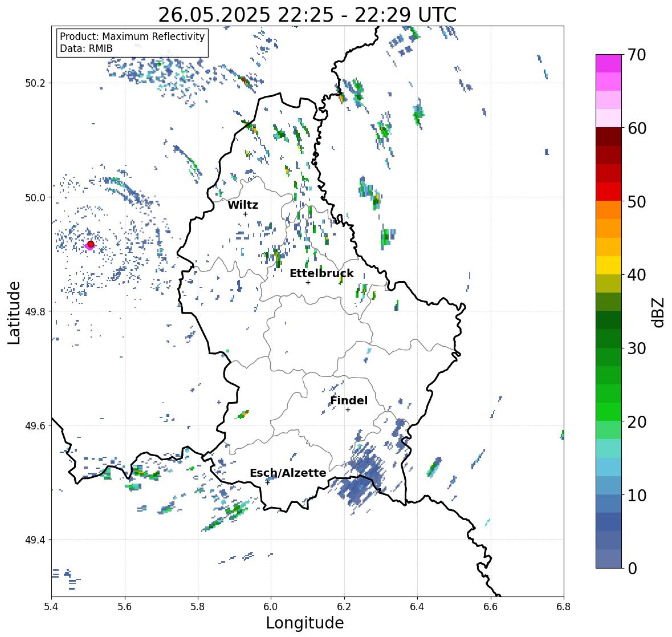Click the 0 tick on the colorbar
This screenshot has height=637, width=672.
[x=633, y=569]
